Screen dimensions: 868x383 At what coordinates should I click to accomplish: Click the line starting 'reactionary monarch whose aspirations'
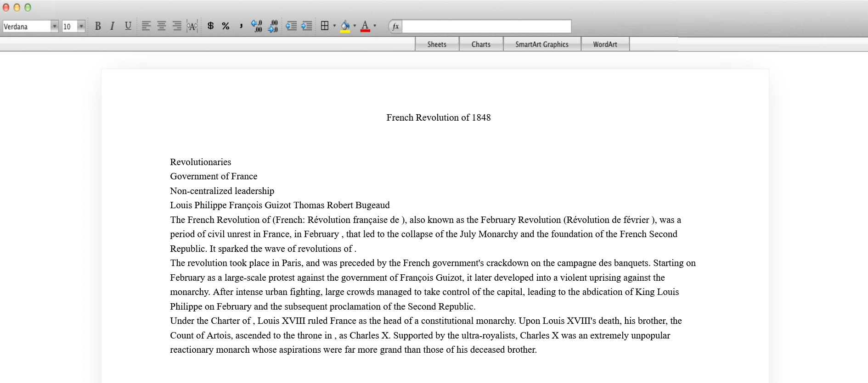tap(354, 350)
